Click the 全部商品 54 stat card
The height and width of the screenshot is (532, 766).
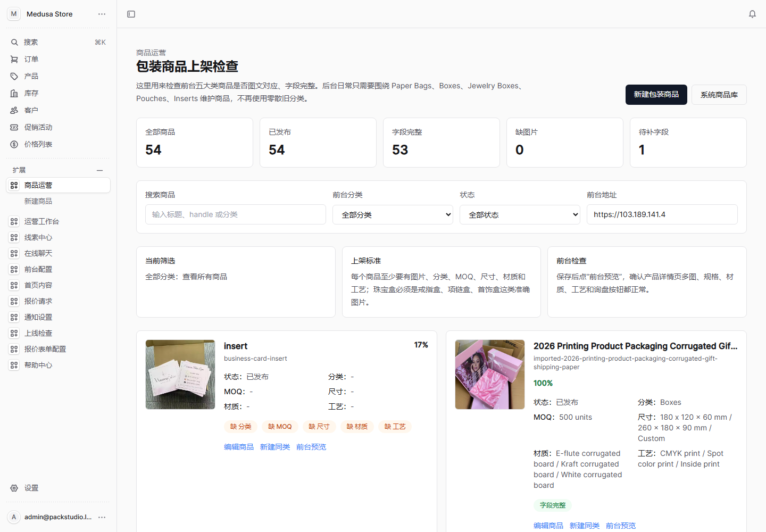[195, 143]
